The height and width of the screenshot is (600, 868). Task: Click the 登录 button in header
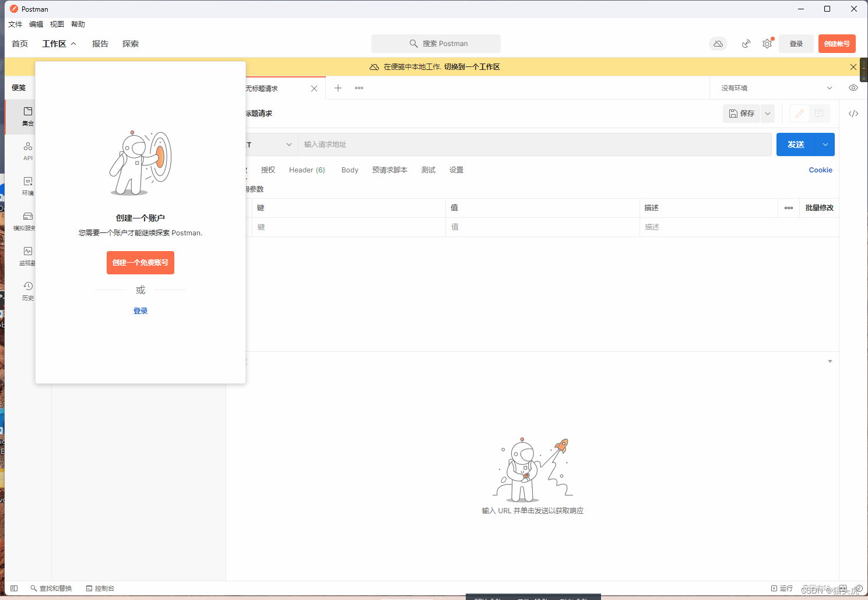point(796,44)
